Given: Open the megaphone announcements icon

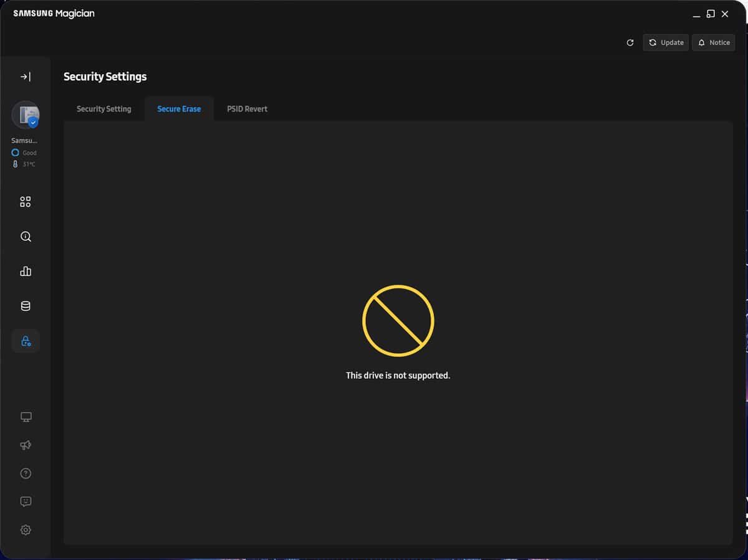Looking at the screenshot, I should [x=26, y=445].
